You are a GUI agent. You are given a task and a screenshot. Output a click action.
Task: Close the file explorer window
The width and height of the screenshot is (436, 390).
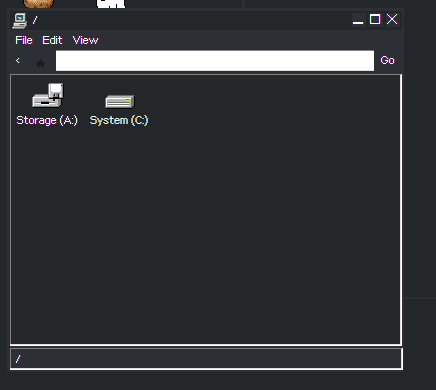(392, 19)
